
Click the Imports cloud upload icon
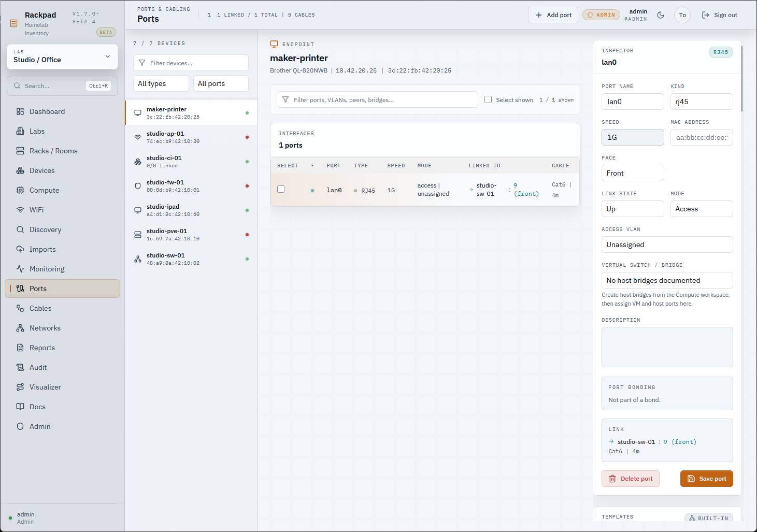(20, 249)
